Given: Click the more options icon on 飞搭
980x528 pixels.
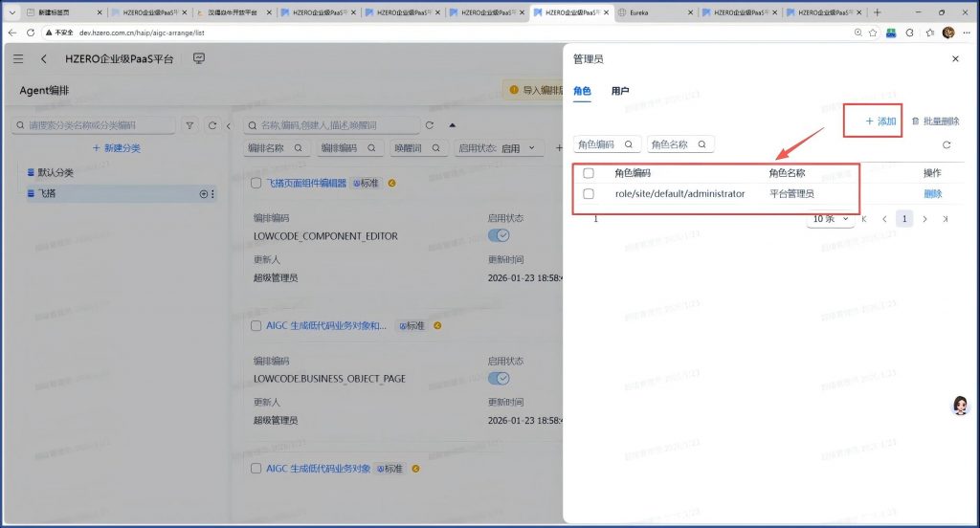Looking at the screenshot, I should (x=212, y=194).
